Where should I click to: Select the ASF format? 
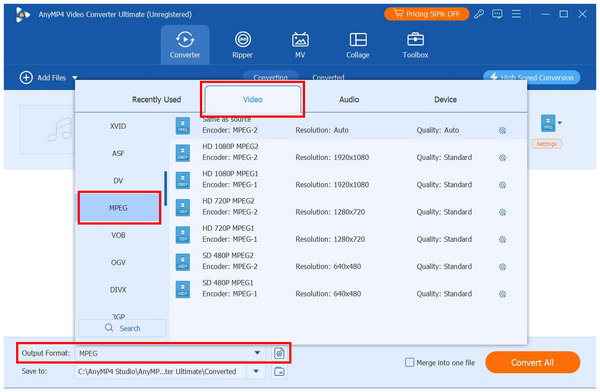118,153
